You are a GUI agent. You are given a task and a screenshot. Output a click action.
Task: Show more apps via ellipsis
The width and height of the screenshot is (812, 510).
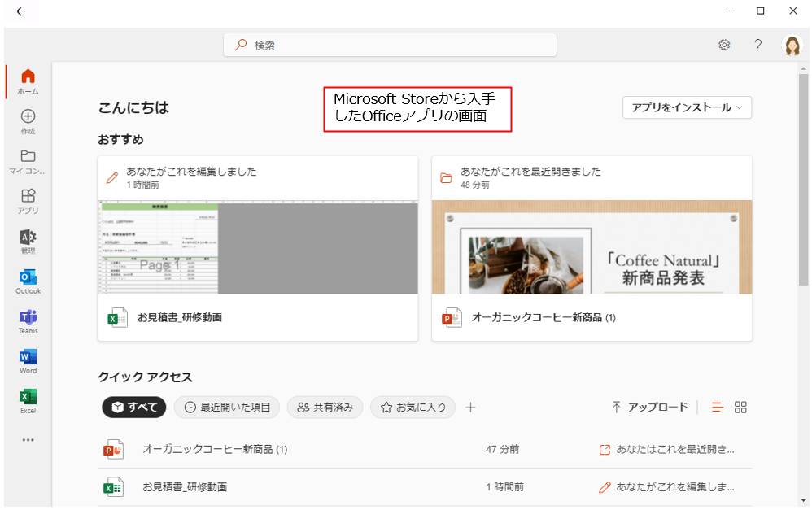[28, 440]
